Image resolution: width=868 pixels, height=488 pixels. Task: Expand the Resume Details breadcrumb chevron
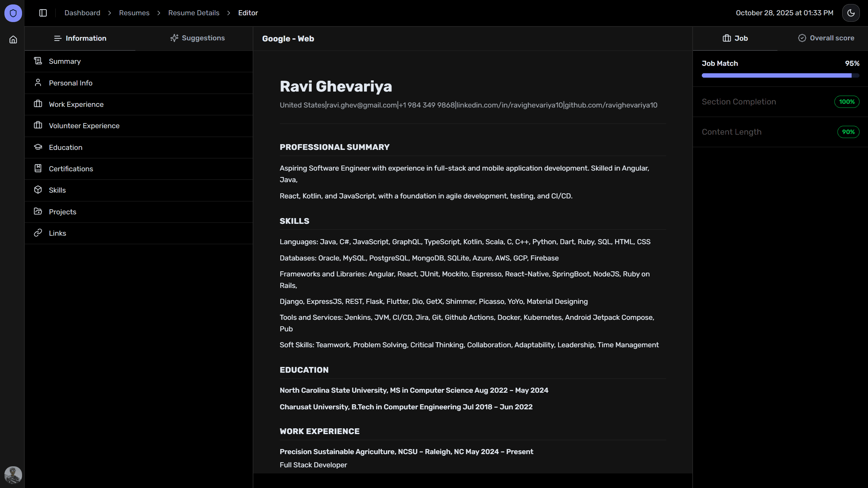point(229,13)
